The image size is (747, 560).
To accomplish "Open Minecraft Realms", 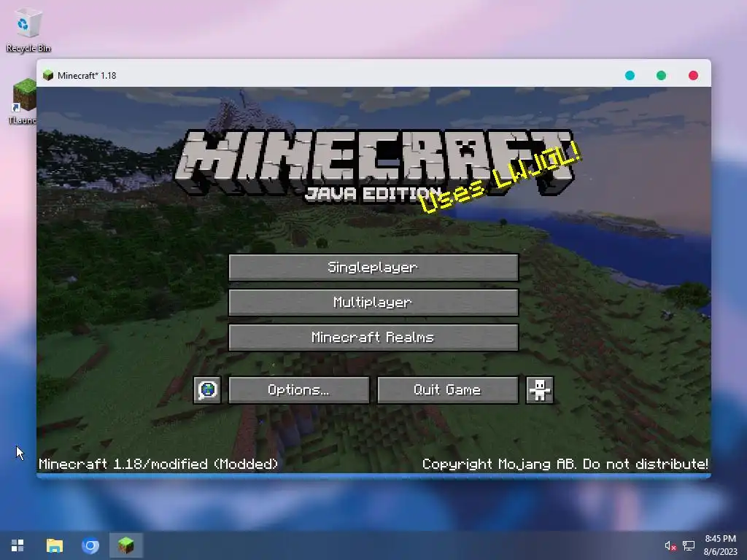I will click(x=373, y=338).
